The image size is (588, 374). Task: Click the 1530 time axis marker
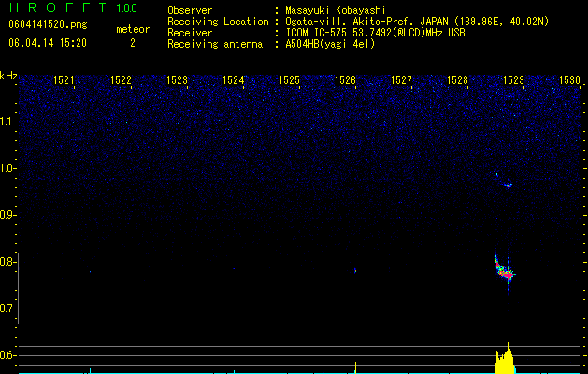[569, 80]
